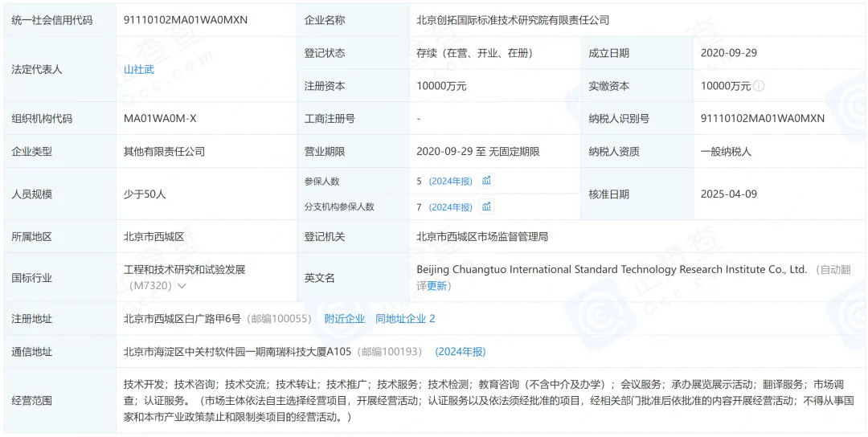Click registered address 北京市西城区白广路甲6号
Image resolution: width=868 pixels, height=437 pixels.
pos(182,319)
